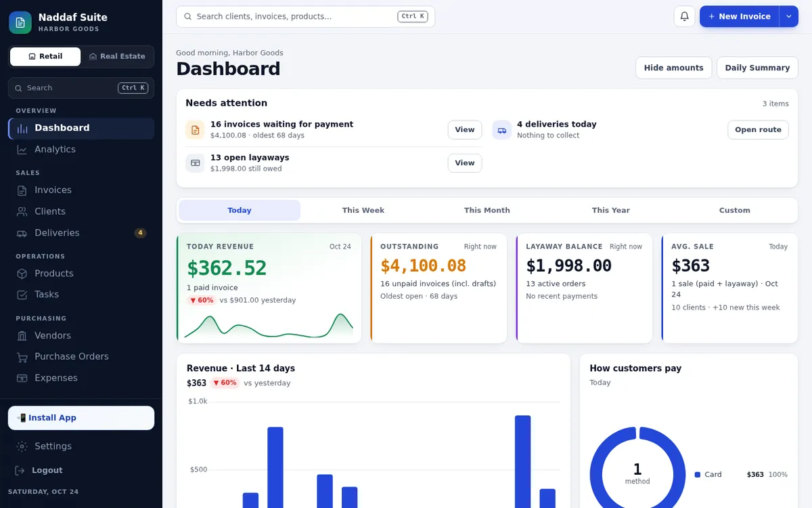The width and height of the screenshot is (812, 508).
Task: Open the Today Revenue card
Action: [x=269, y=289]
